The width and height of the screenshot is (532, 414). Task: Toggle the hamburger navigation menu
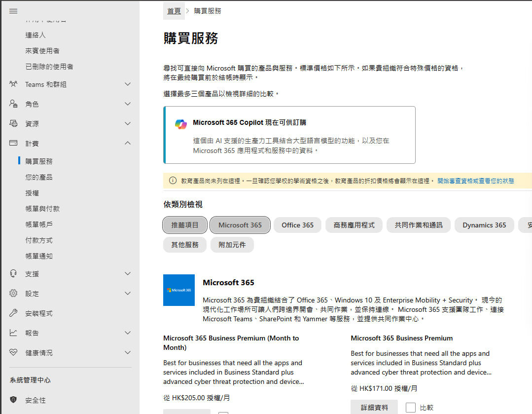pyautogui.click(x=13, y=11)
